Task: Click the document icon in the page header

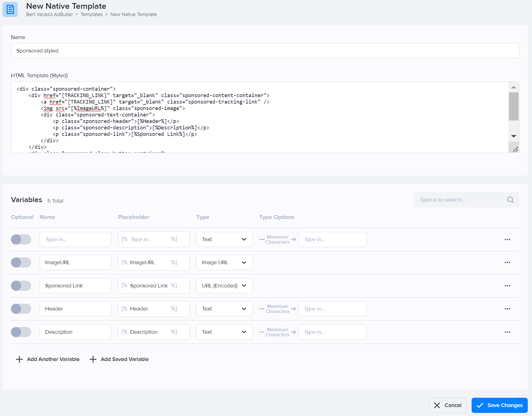Action: [x=10, y=10]
